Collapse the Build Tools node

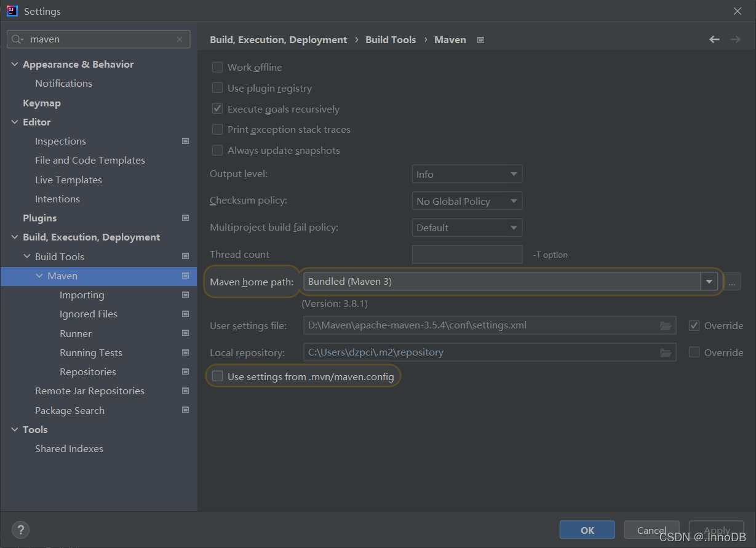click(27, 256)
